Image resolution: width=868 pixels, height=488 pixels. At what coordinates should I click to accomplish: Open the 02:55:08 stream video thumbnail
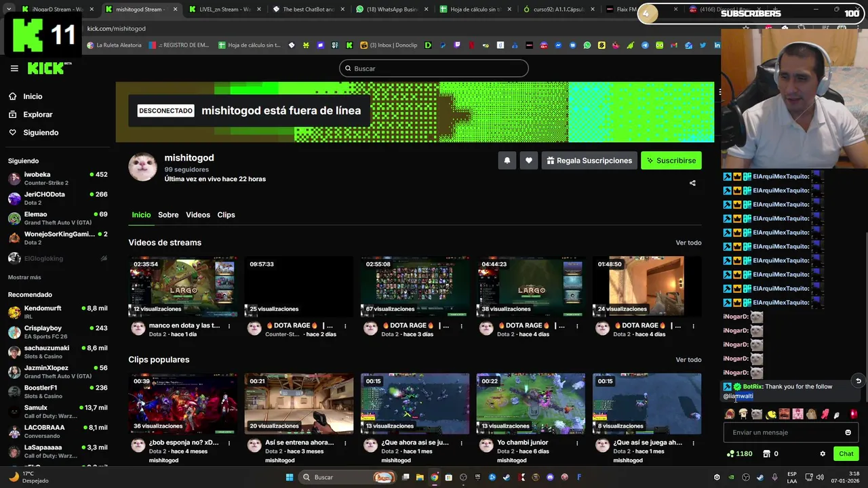tap(415, 287)
